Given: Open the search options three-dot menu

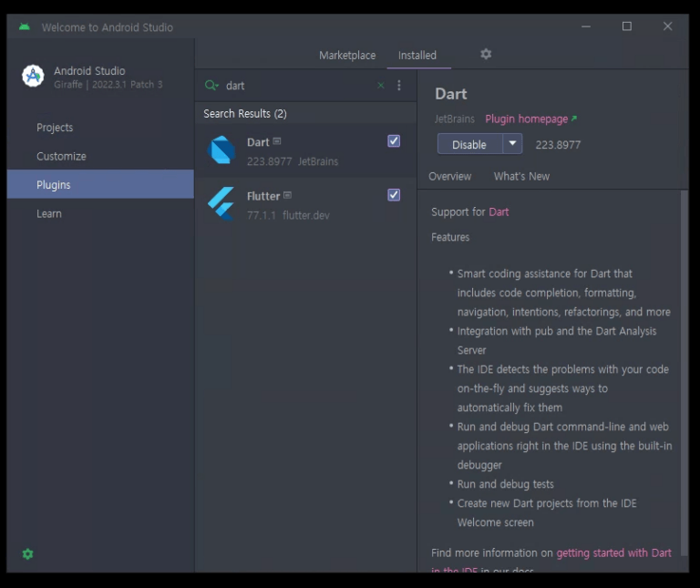Looking at the screenshot, I should 398,86.
